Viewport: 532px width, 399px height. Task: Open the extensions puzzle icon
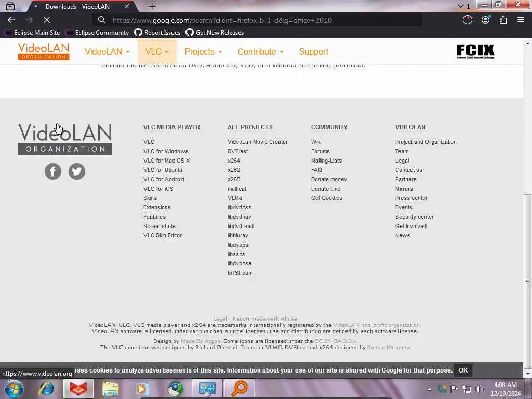(503, 20)
